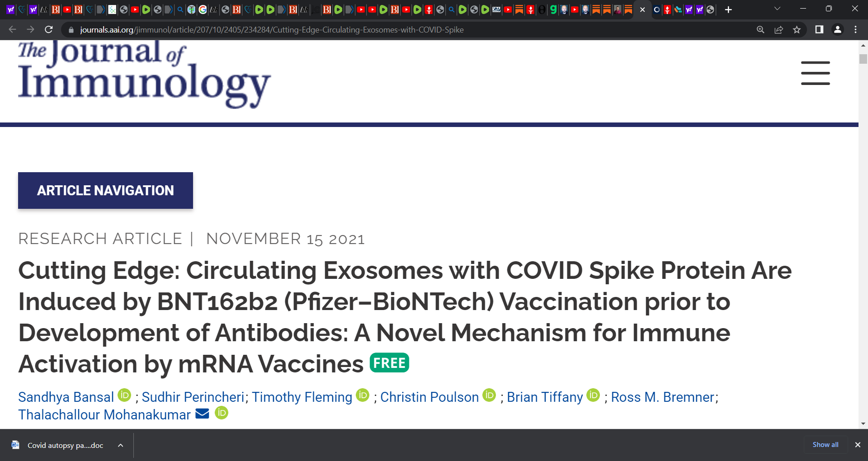The width and height of the screenshot is (868, 461).
Task: Click the share page icon
Action: tap(778, 29)
